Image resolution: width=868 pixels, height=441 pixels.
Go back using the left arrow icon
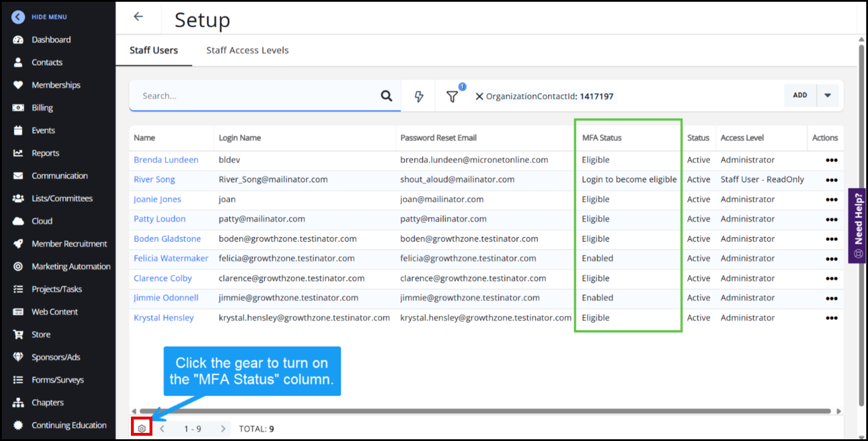click(138, 17)
